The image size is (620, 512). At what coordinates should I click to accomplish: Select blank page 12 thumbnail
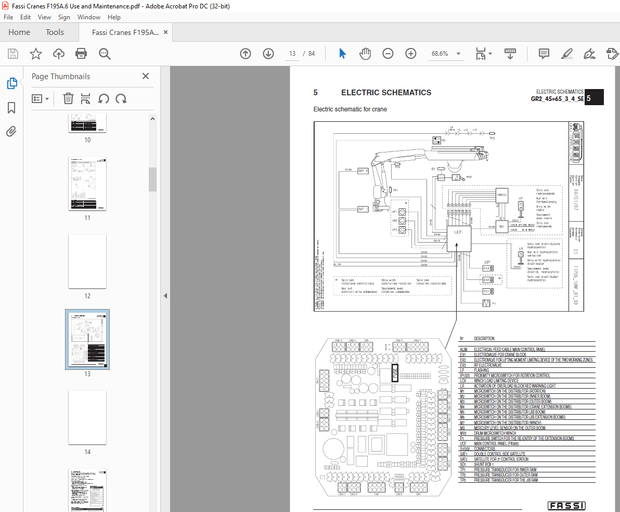click(87, 262)
